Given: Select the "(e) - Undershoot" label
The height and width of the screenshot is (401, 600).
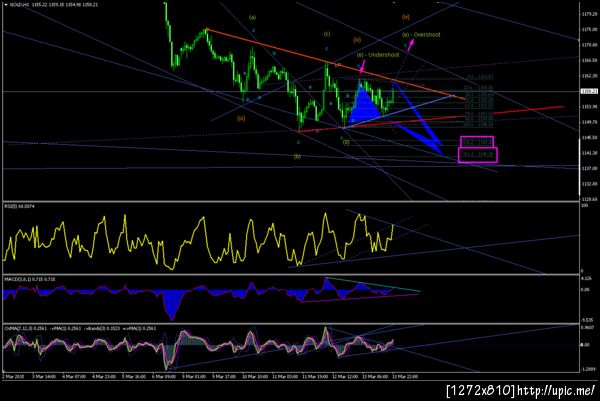Looking at the screenshot, I should point(378,55).
